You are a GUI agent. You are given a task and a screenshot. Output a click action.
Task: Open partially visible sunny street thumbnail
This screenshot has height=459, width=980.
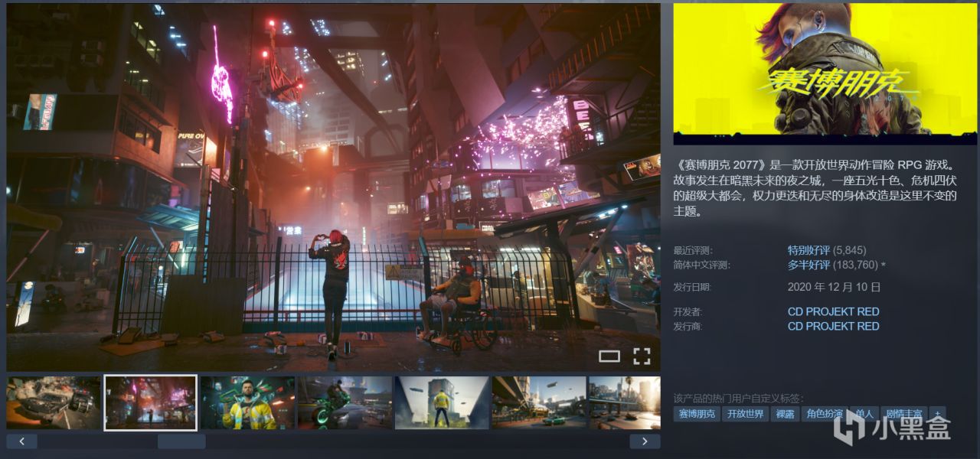point(625,402)
